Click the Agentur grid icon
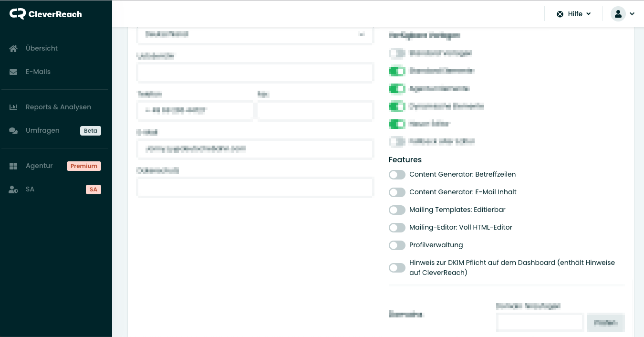The image size is (644, 337). coord(13,166)
